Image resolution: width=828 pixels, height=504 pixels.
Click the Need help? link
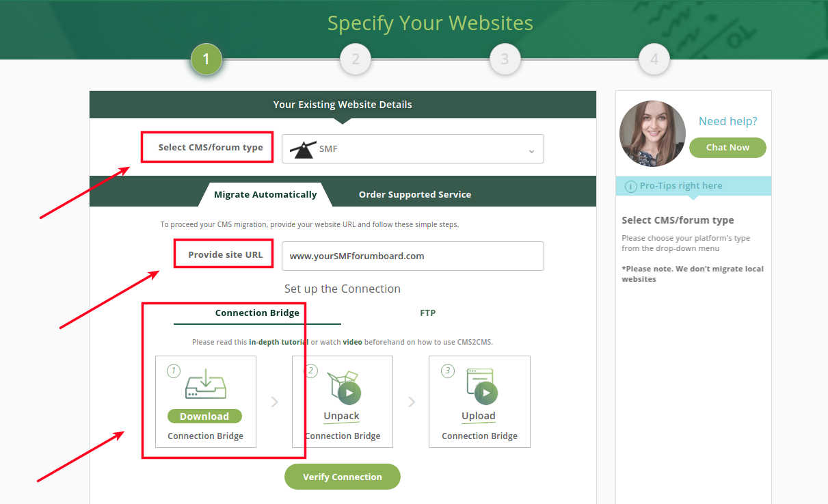tap(727, 121)
